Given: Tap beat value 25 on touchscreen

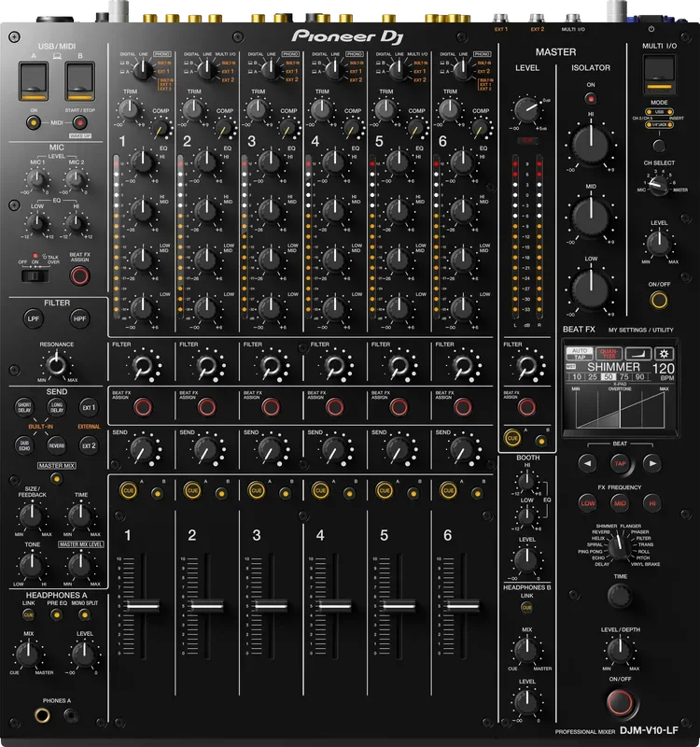Looking at the screenshot, I should click(593, 377).
